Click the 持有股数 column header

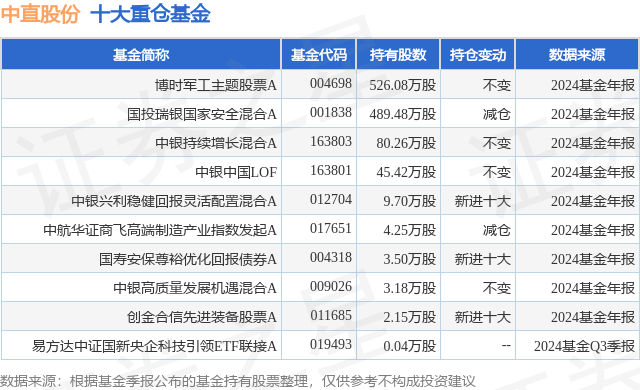[x=398, y=55]
